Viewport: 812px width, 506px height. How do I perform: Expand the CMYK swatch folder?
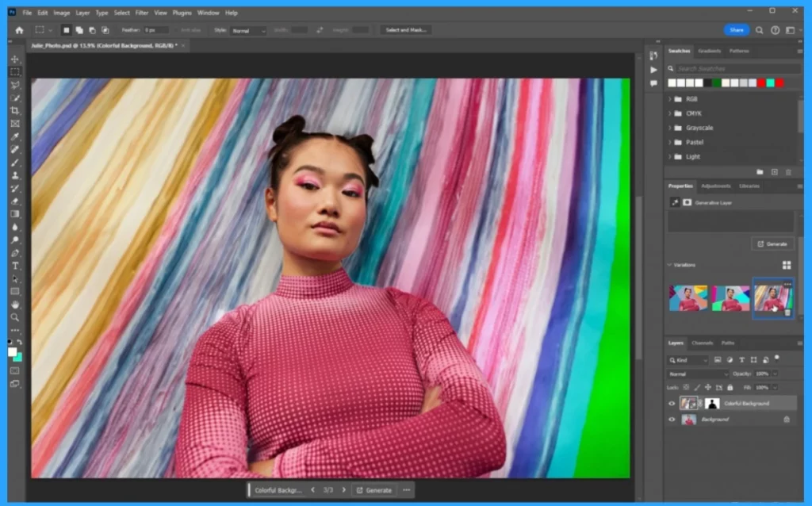pyautogui.click(x=669, y=113)
